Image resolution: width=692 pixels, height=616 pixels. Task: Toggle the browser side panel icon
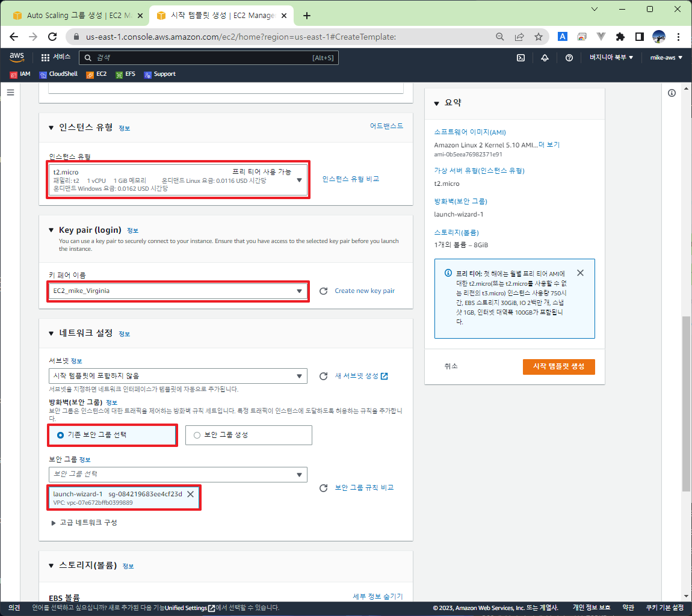(x=640, y=37)
